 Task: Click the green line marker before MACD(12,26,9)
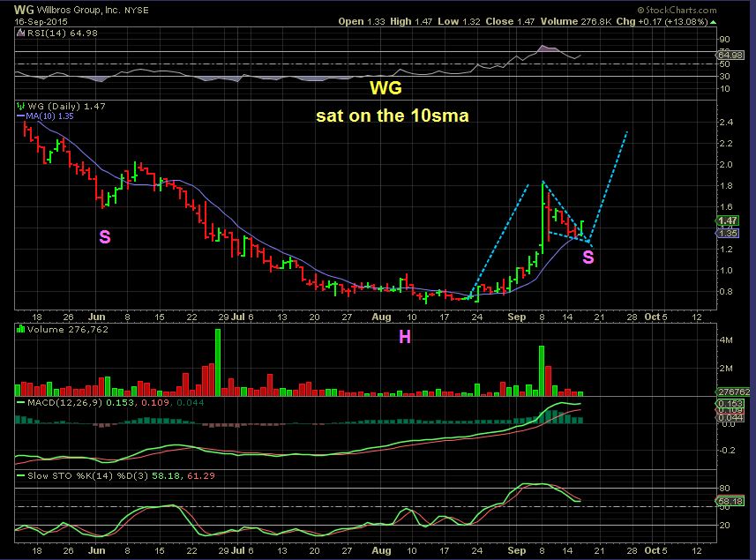coord(21,402)
